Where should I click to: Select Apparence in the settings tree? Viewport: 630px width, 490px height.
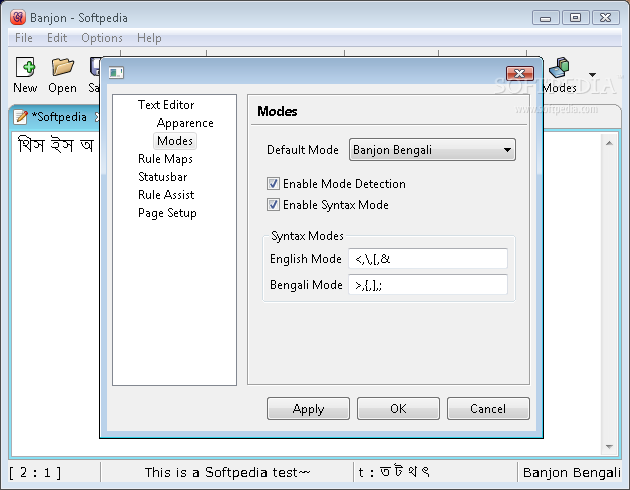[185, 122]
